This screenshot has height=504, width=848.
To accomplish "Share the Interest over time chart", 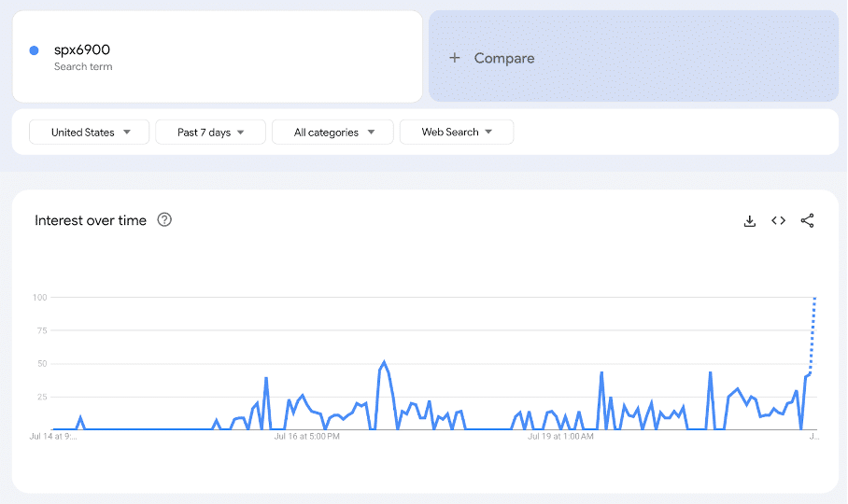I will click(808, 221).
